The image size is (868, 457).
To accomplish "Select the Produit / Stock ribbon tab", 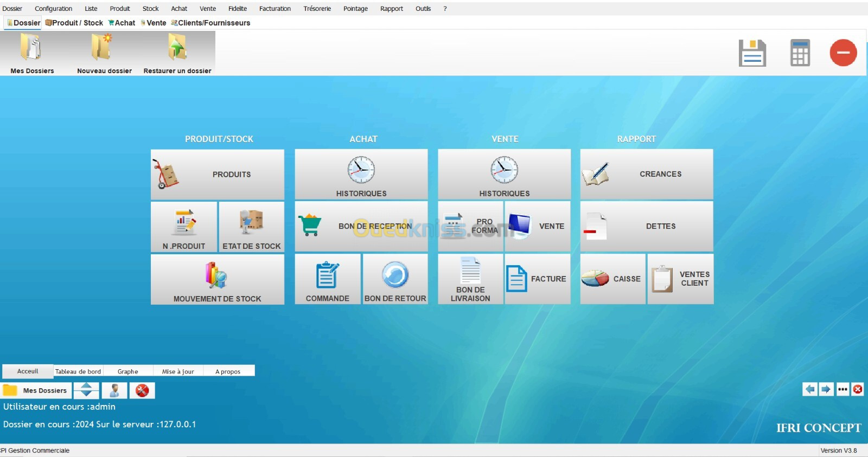I will (x=74, y=23).
